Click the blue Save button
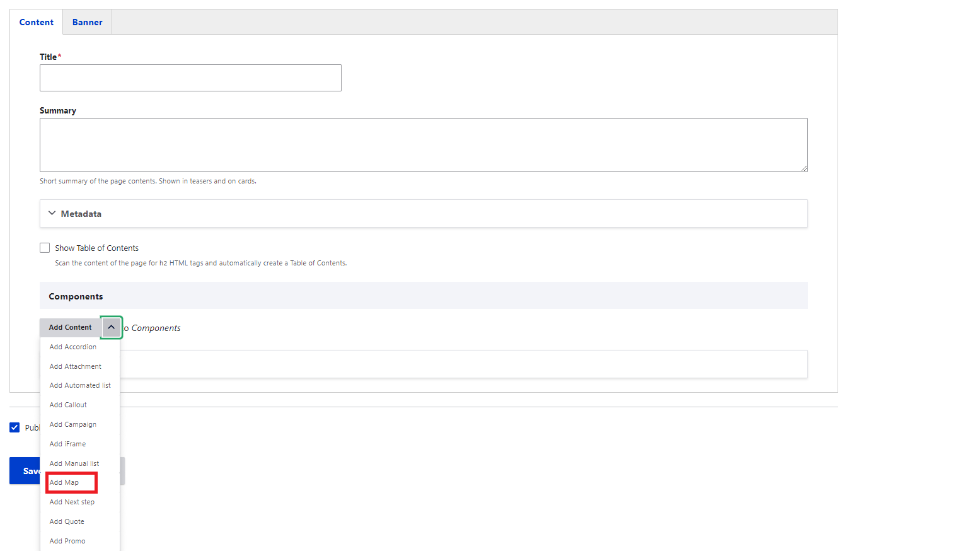 pos(25,471)
